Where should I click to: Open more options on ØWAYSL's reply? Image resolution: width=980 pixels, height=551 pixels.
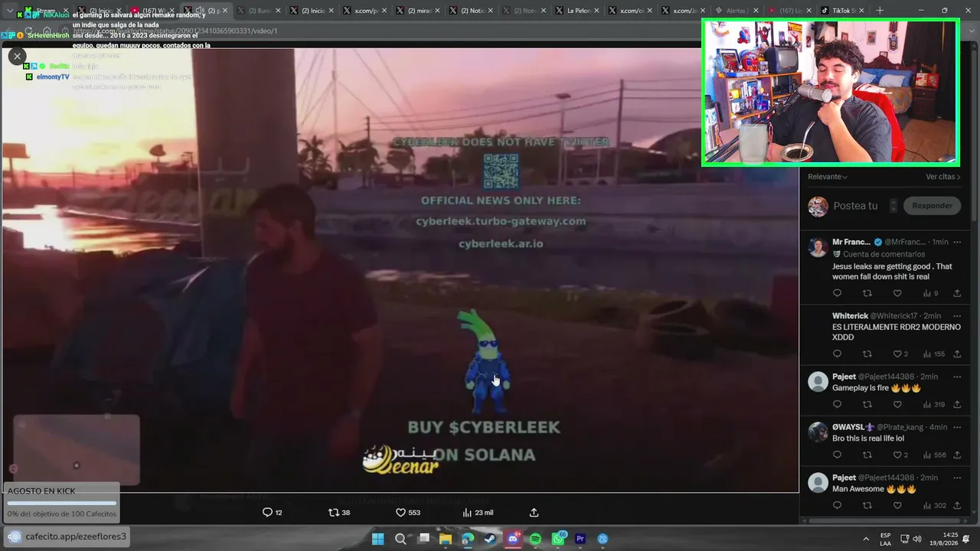pos(957,427)
